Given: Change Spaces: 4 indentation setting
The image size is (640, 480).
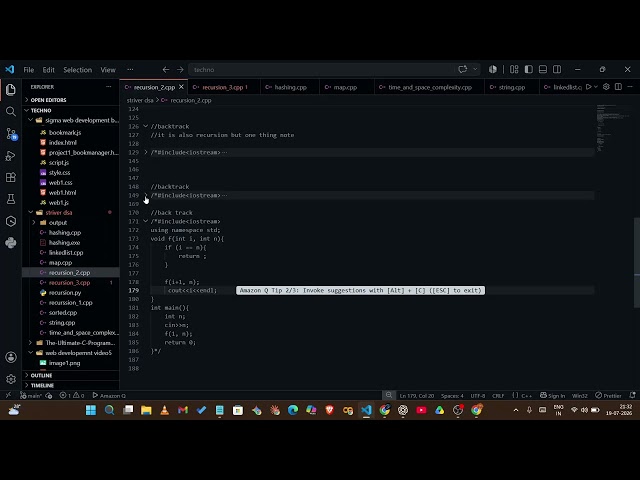Looking at the screenshot, I should click(x=452, y=396).
